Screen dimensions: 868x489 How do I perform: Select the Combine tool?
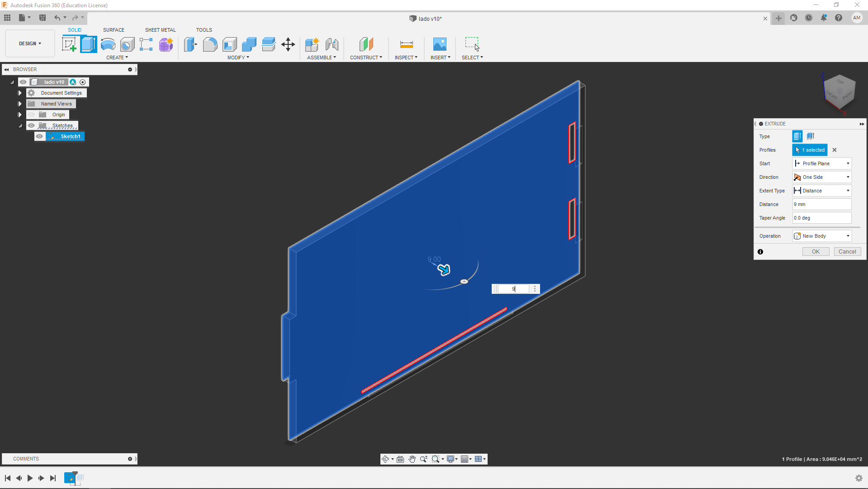[249, 44]
